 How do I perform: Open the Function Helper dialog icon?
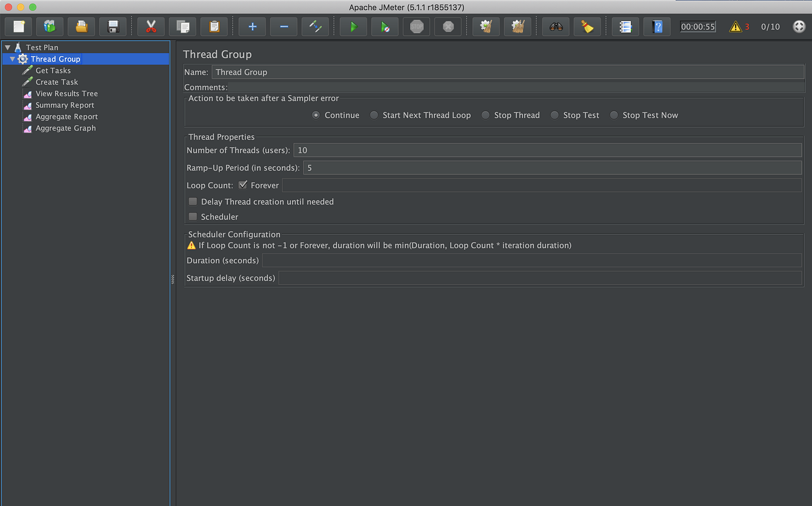[x=625, y=26]
